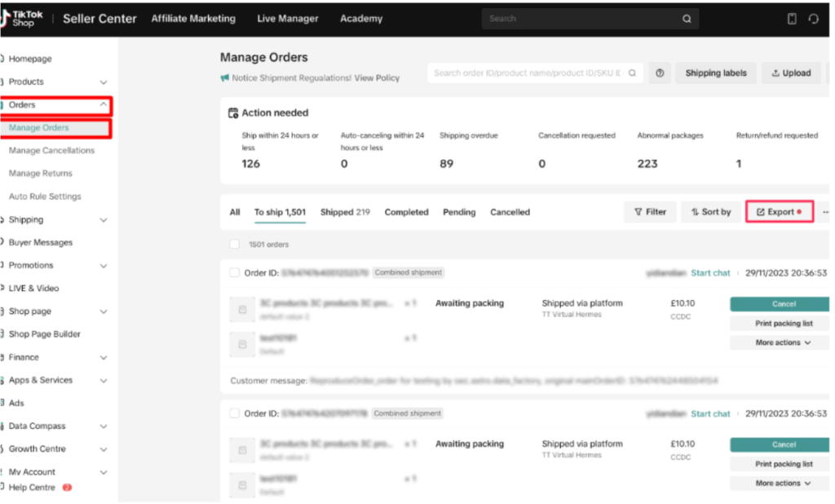Open the mobile device icon in header
835x504 pixels.
pos(791,19)
